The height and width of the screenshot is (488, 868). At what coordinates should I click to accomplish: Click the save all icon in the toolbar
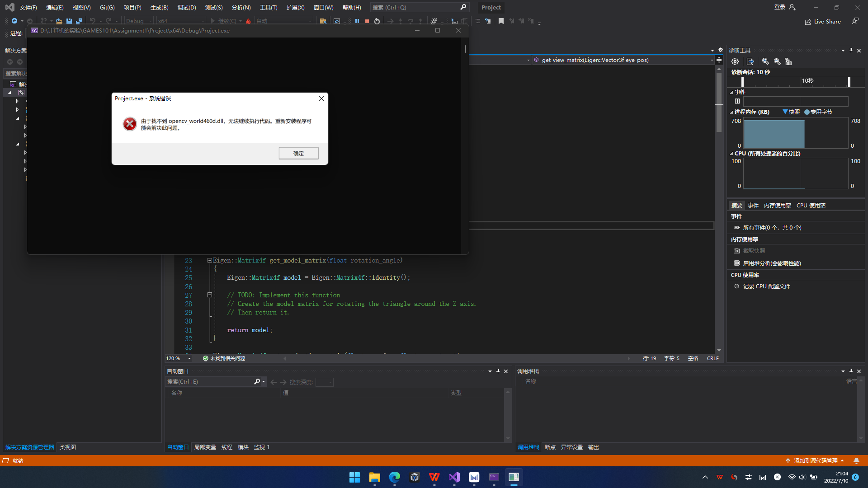[79, 21]
